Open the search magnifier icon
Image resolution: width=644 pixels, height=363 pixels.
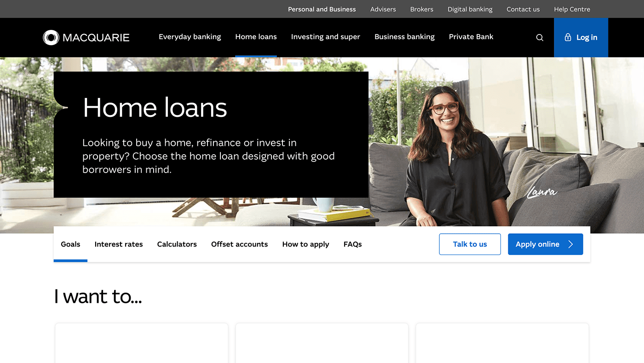click(x=540, y=38)
